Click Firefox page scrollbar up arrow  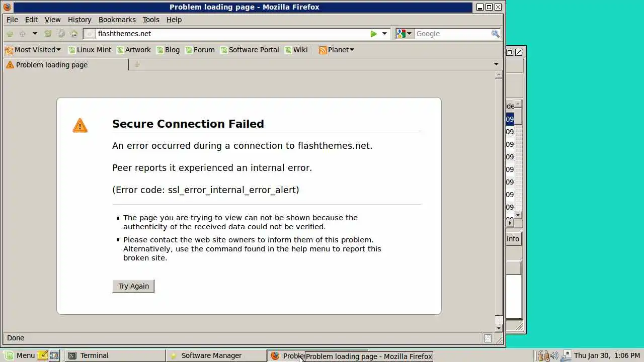point(499,74)
